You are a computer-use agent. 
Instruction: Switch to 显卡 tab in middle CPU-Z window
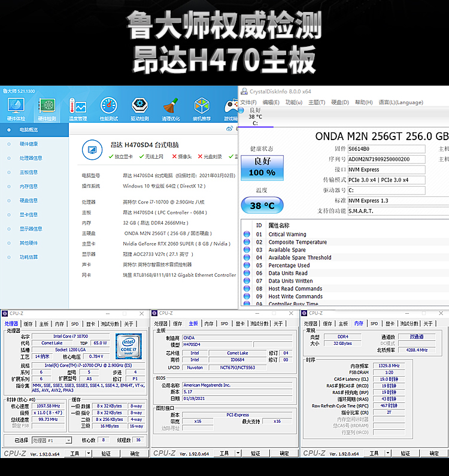240,323
